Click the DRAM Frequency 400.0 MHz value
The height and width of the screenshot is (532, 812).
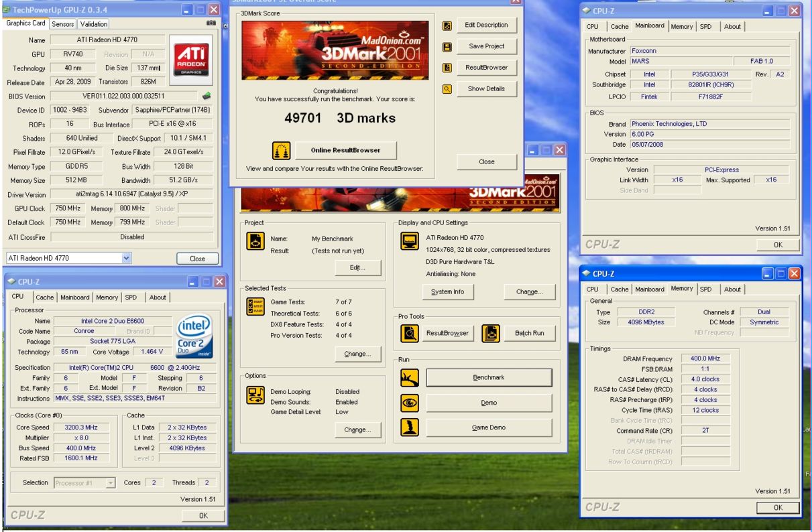(x=705, y=358)
